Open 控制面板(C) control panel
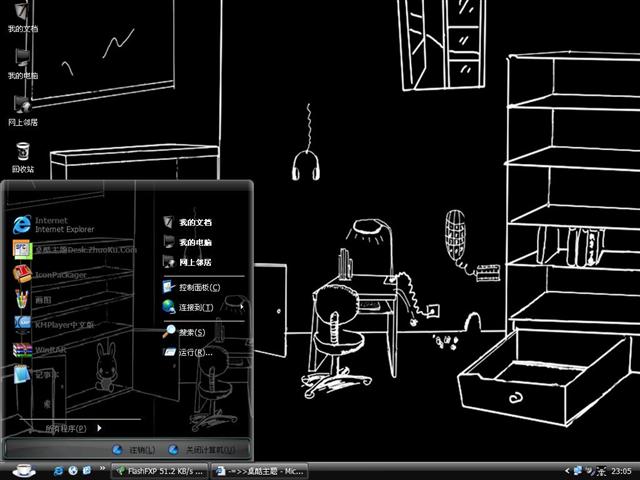Viewport: 640px width, 480px height. tap(191, 287)
